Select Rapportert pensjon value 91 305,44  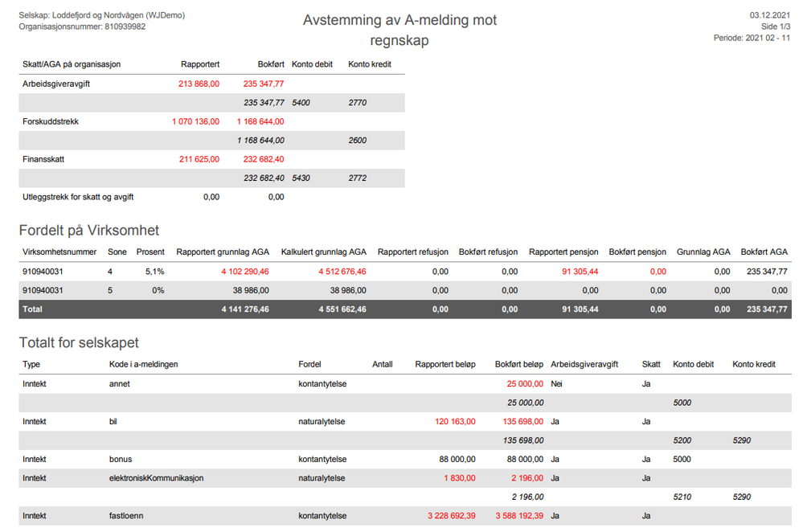click(x=580, y=272)
